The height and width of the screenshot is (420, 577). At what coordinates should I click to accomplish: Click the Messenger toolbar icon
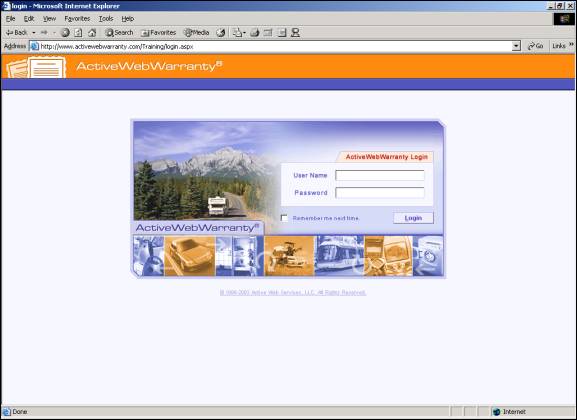click(x=295, y=33)
